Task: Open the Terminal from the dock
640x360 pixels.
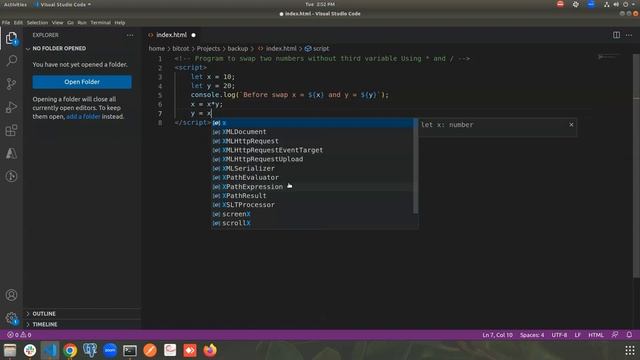Action: [x=130, y=351]
